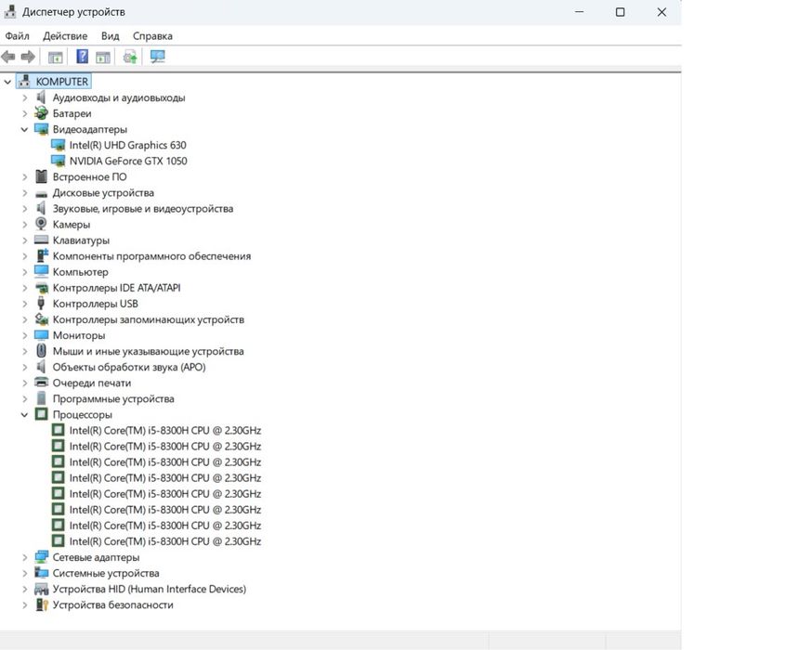Expand the Системные устройства category
This screenshot has height=650, width=812.
(24, 574)
